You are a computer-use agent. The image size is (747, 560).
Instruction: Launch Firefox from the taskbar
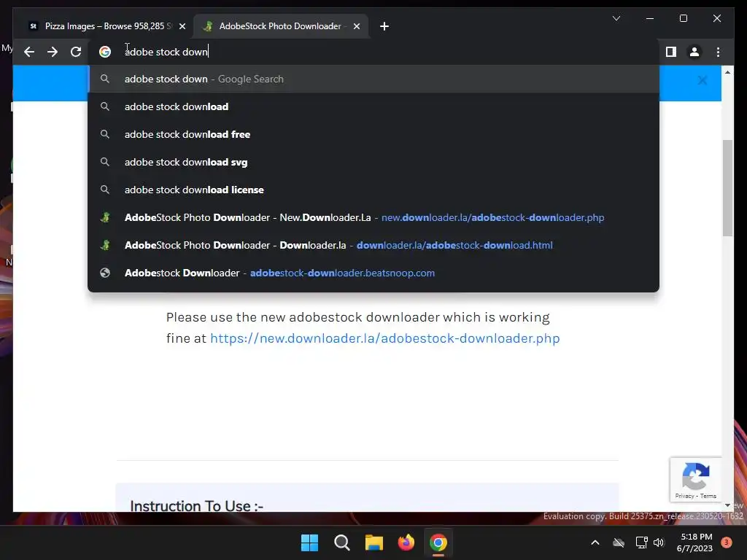pos(406,542)
